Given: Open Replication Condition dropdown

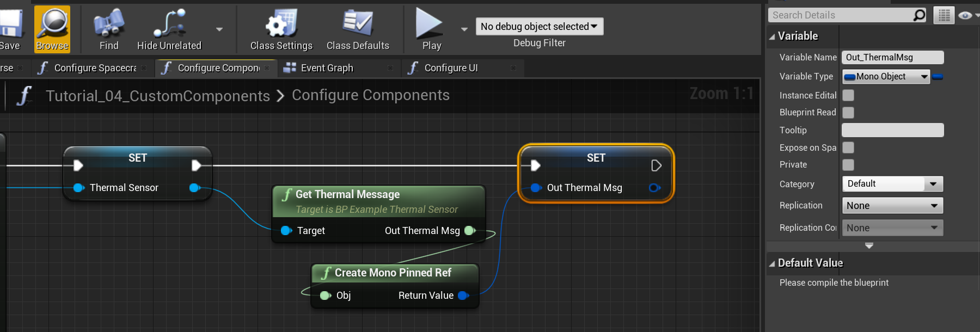Looking at the screenshot, I should [893, 228].
